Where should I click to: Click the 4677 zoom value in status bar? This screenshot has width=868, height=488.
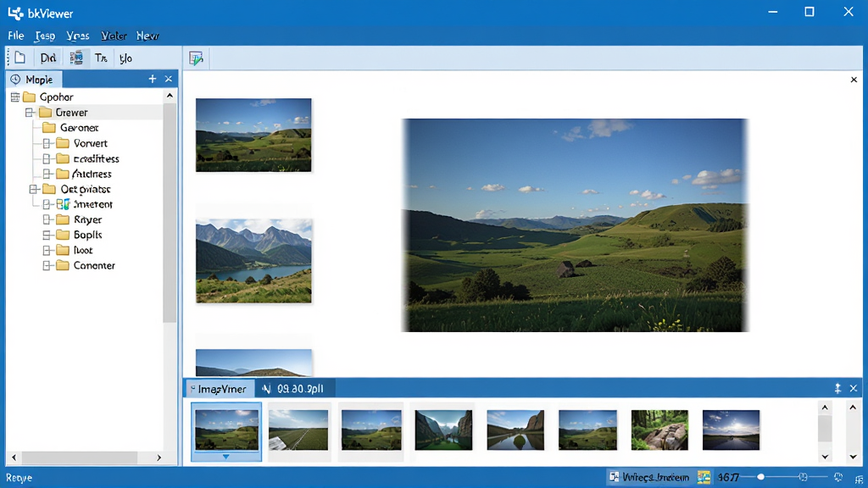pos(728,477)
